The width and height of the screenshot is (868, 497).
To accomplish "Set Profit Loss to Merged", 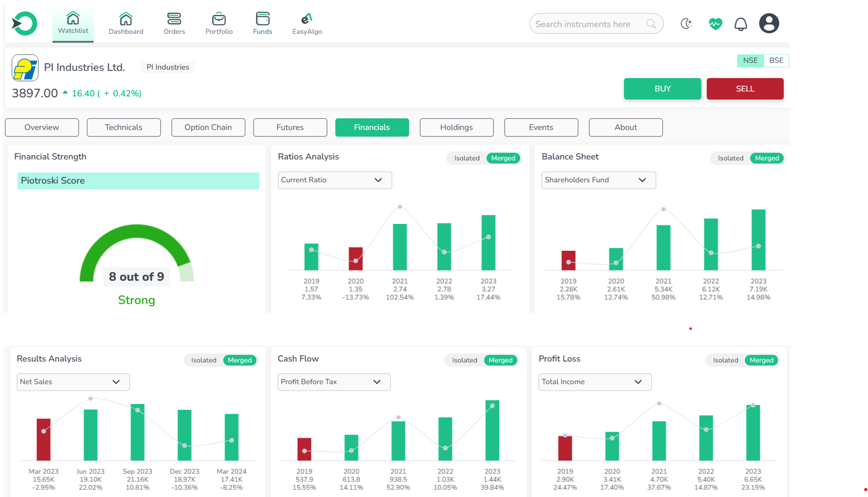I will click(761, 360).
